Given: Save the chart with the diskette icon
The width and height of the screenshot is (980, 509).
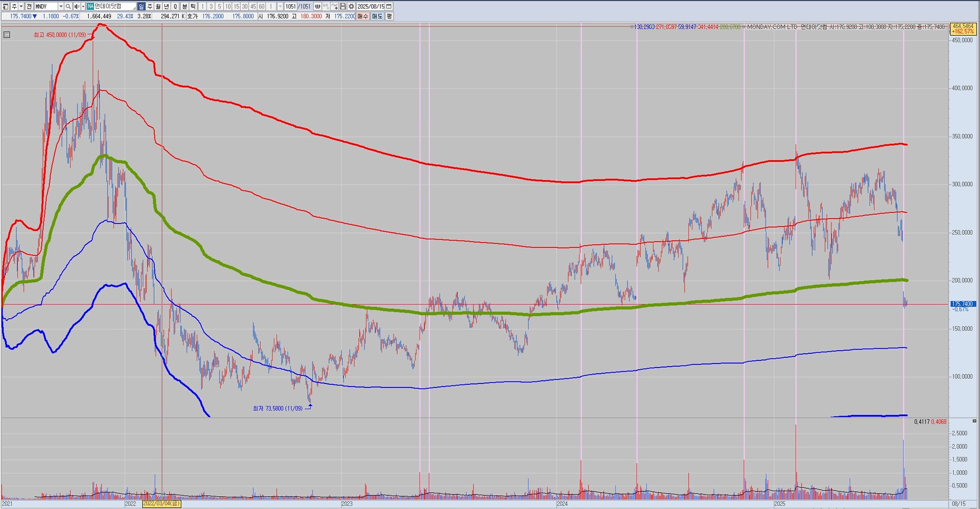Looking at the screenshot, I should pyautogui.click(x=343, y=6).
